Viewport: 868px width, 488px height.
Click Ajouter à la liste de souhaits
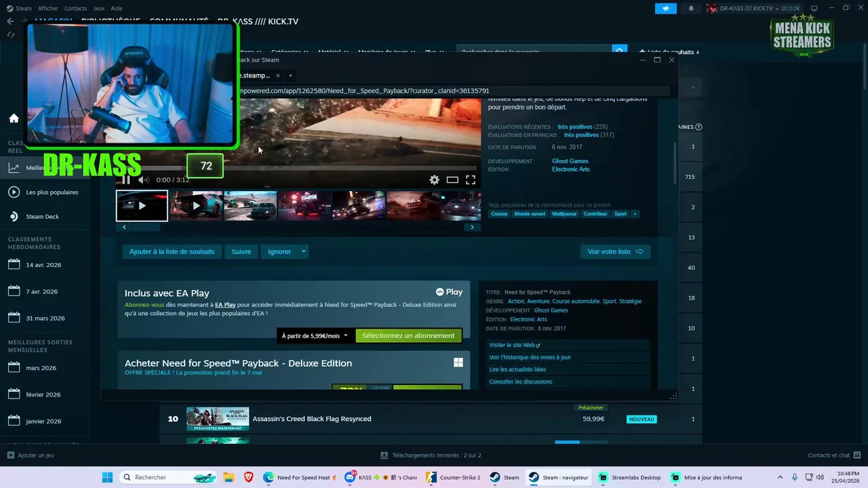(x=172, y=251)
